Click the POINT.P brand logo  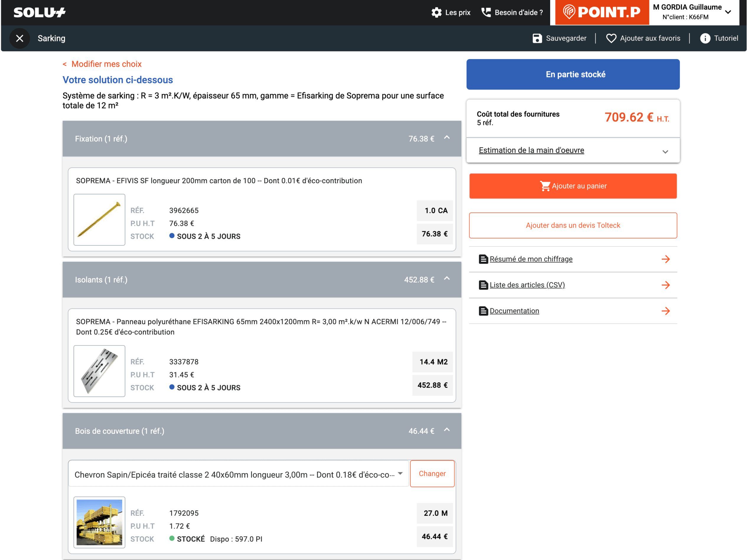[602, 12]
